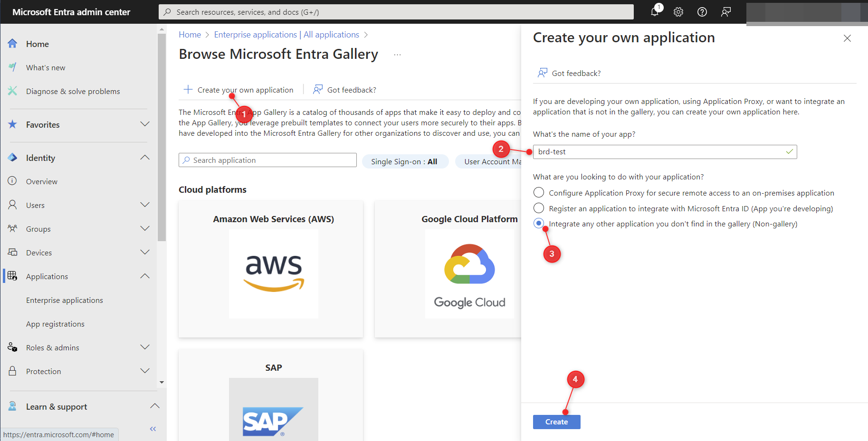
Task: Click the Diagnose & solve problems wrench icon
Action: point(12,91)
